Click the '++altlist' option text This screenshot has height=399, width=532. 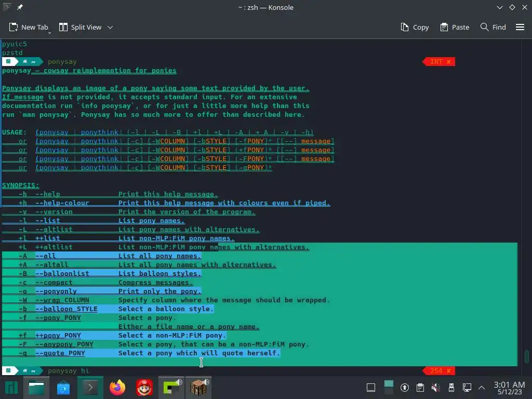point(54,247)
